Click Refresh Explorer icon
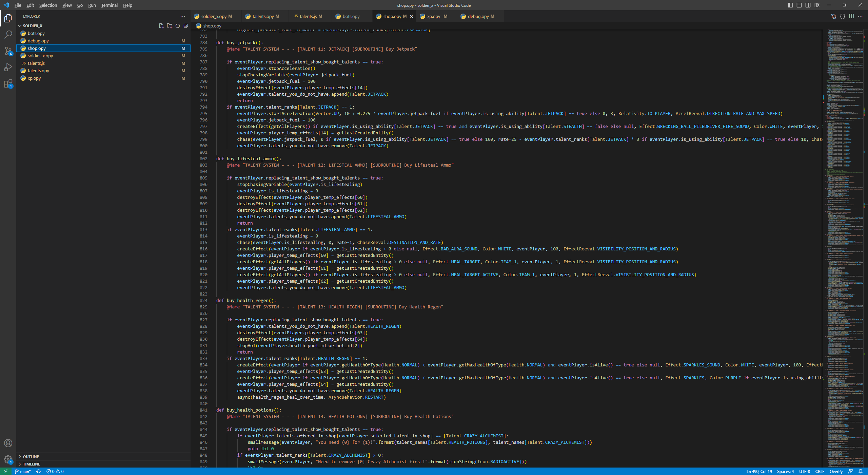The image size is (868, 475). [178, 26]
